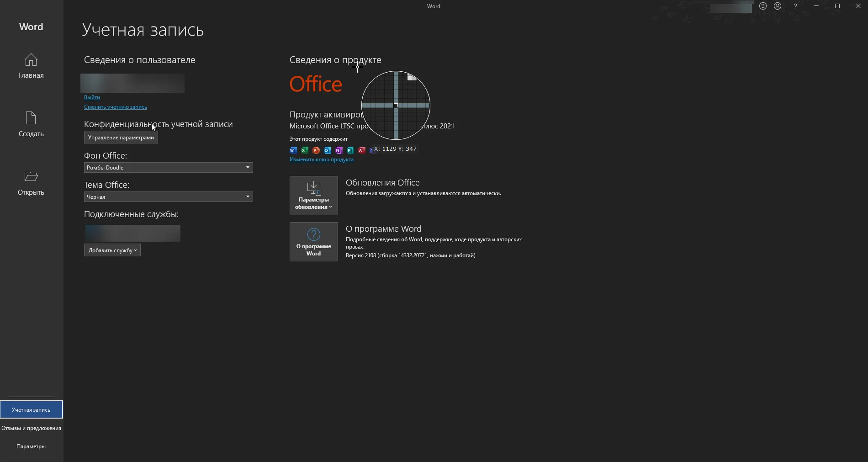
Task: Expand the Добавить службу menu
Action: (112, 250)
